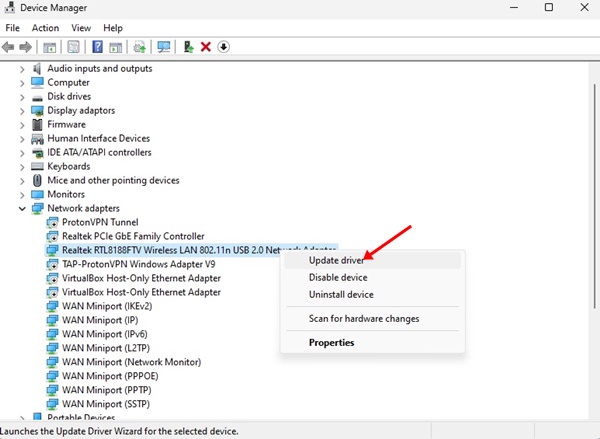The image size is (600, 439).
Task: Click the Audio inputs and outputs speaker icon
Action: point(37,69)
